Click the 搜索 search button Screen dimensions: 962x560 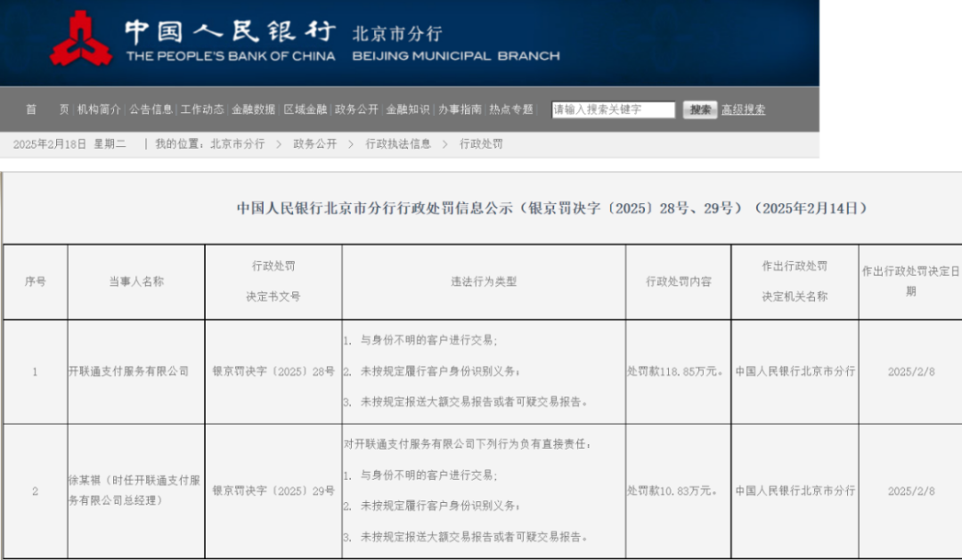tap(700, 110)
